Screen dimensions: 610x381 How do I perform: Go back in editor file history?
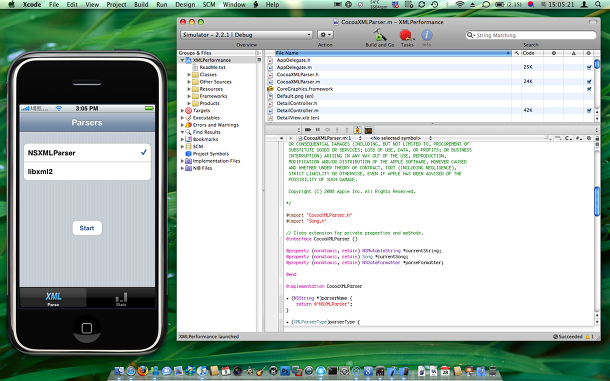tap(281, 138)
